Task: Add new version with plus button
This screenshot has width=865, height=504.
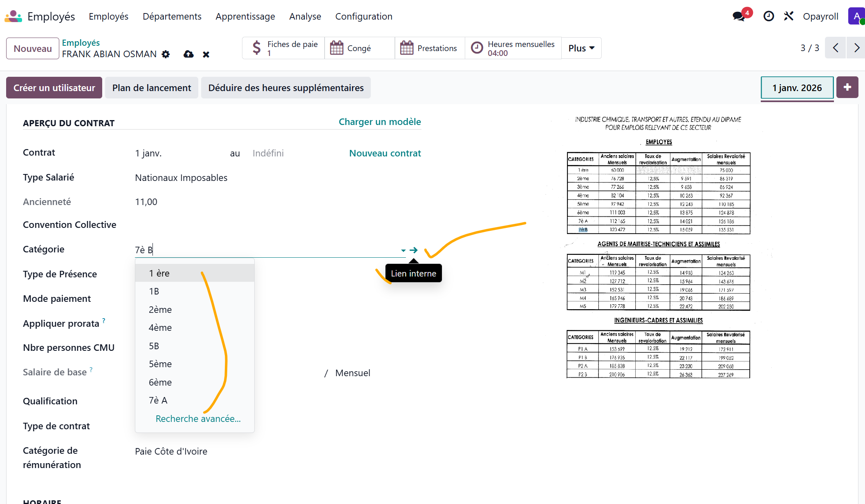Action: point(847,87)
